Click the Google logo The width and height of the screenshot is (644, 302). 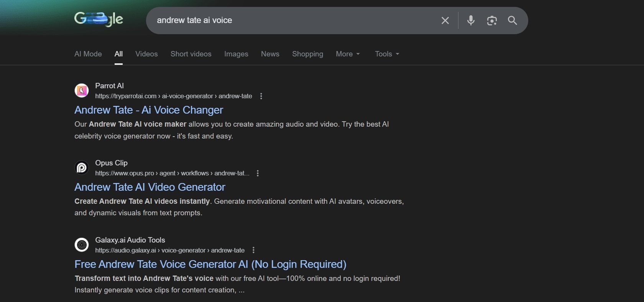(x=99, y=19)
